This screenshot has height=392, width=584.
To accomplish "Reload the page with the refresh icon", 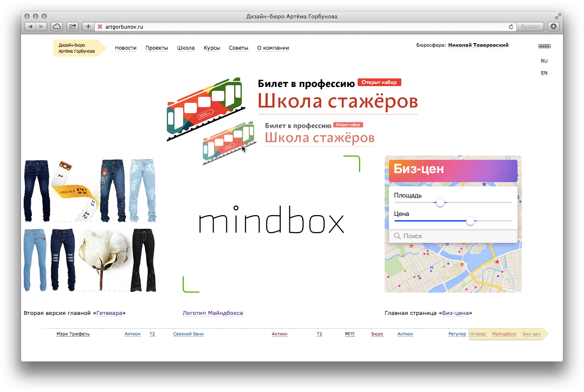I will pyautogui.click(x=511, y=27).
